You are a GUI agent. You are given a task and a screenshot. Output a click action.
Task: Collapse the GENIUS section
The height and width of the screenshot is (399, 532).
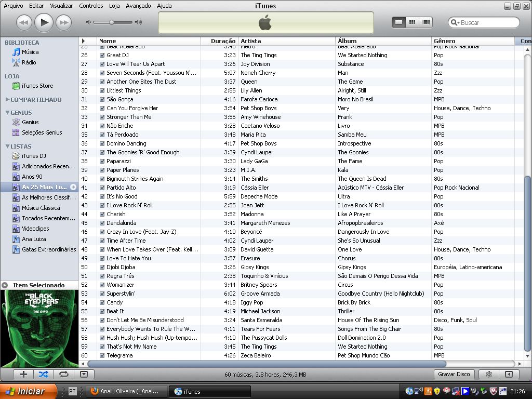7,112
